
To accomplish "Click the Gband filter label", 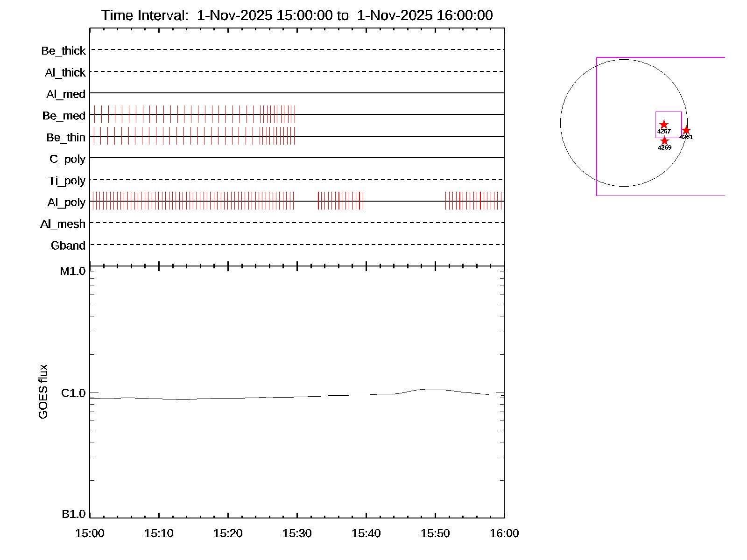I will click(x=68, y=245).
